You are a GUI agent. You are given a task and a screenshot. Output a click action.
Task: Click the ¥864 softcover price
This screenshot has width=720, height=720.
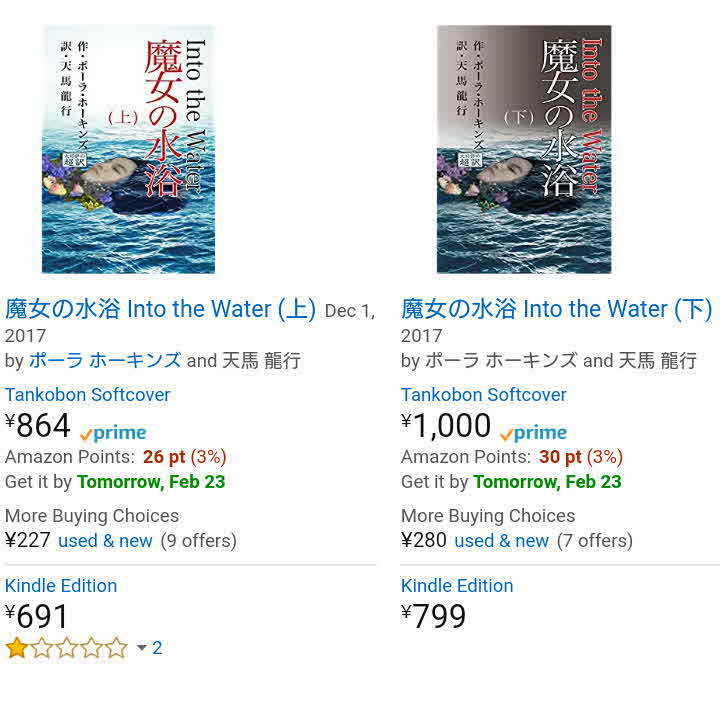40,427
